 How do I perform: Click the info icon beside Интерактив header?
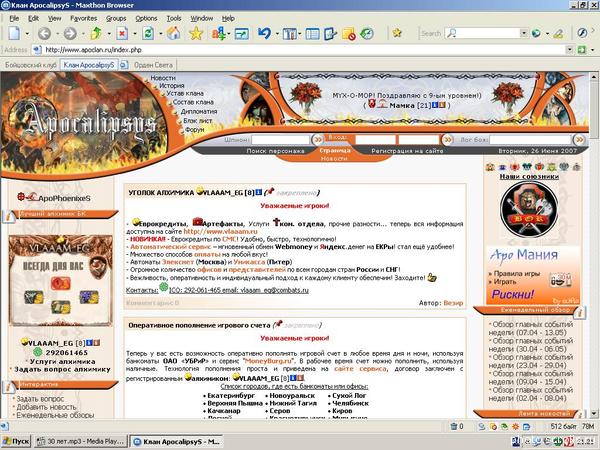pos(8,386)
